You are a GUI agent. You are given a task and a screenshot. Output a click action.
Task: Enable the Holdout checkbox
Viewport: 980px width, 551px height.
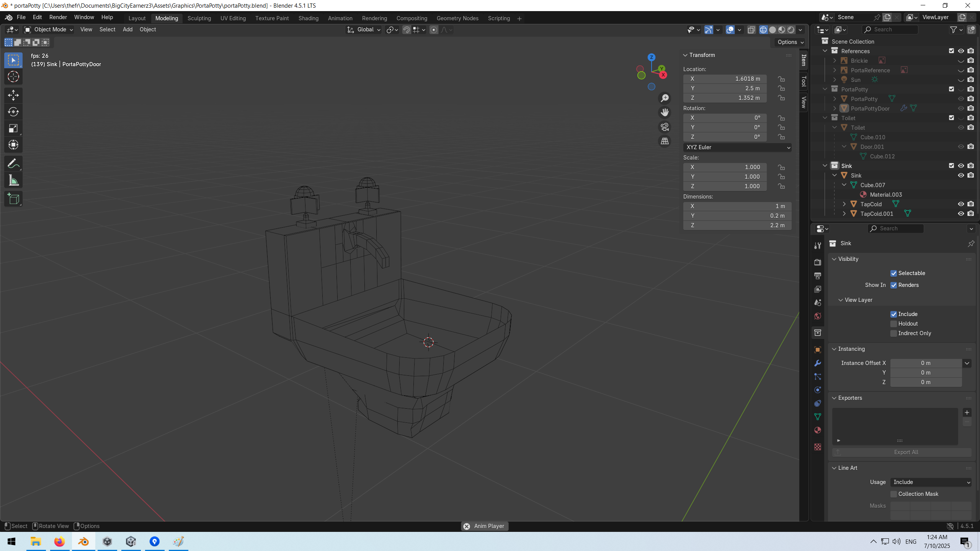893,324
